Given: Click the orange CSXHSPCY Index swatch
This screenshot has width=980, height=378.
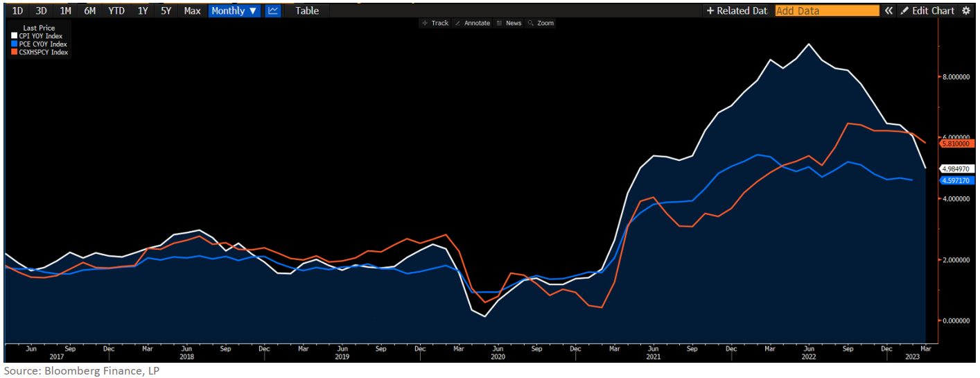Looking at the screenshot, I should 15,52.
